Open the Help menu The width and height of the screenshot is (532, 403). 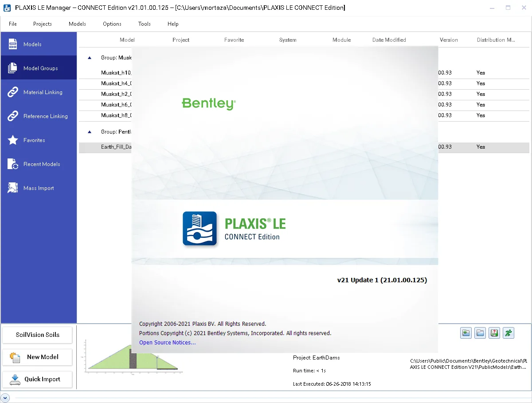(x=173, y=24)
